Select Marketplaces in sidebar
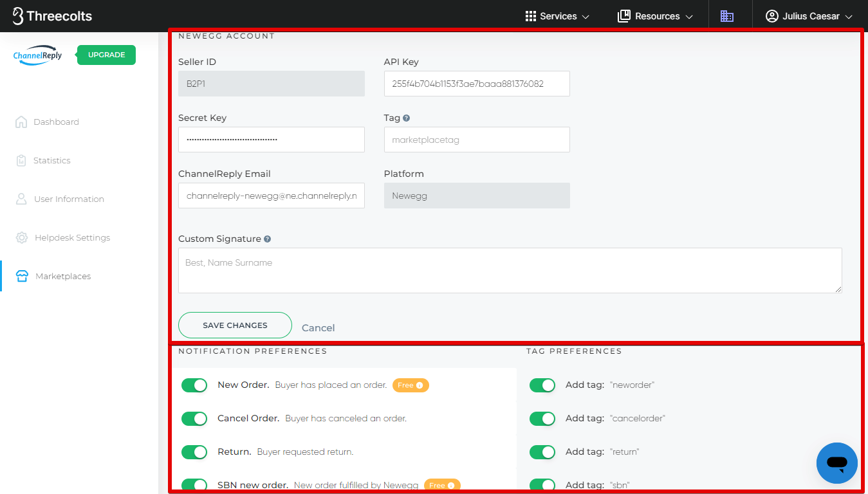Image resolution: width=868 pixels, height=494 pixels. pyautogui.click(x=53, y=276)
